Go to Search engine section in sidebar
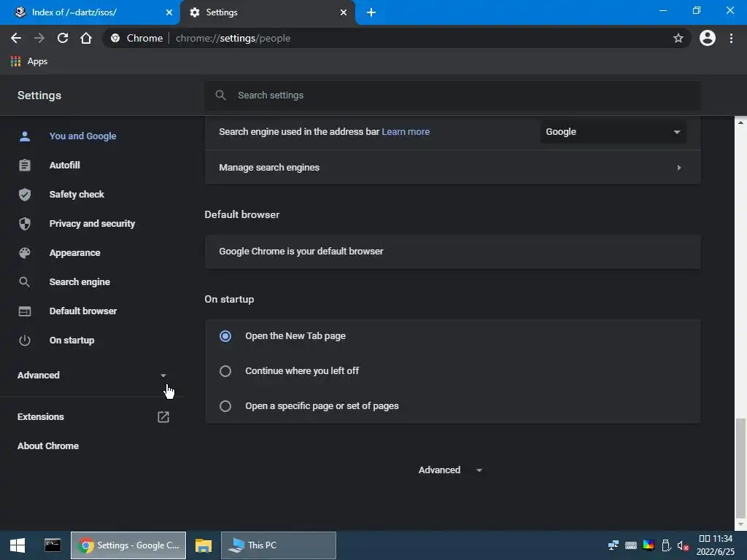 point(80,282)
